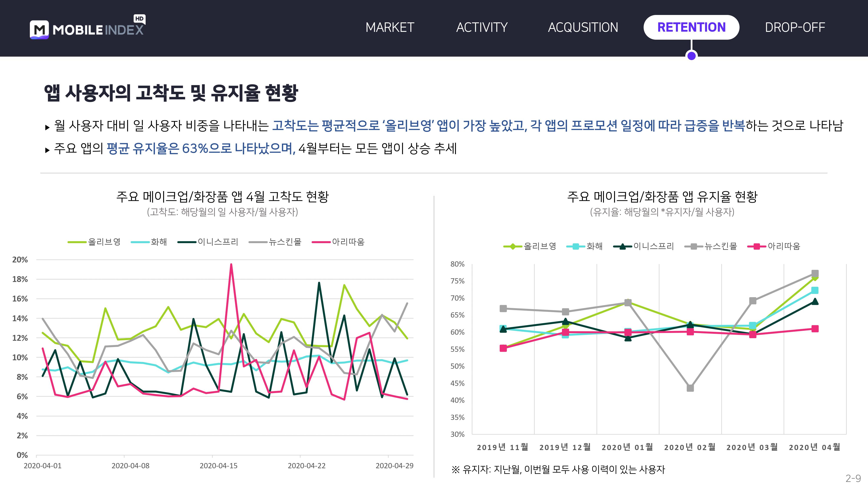This screenshot has width=868, height=488.
Task: Click 아리따움 pink data point at 2020년 02월
Action: pos(690,332)
